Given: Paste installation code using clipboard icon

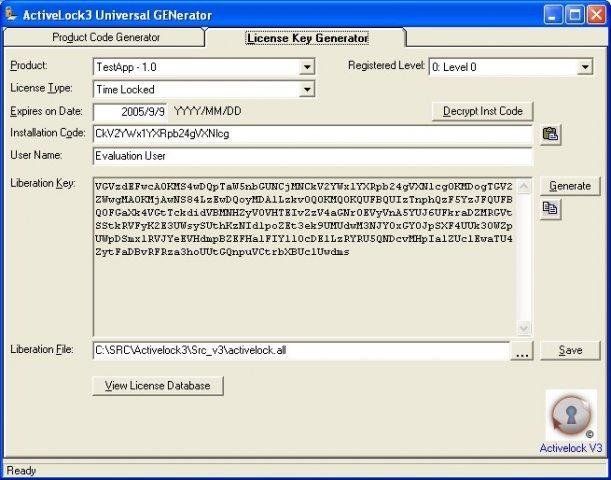Looking at the screenshot, I should 550,134.
